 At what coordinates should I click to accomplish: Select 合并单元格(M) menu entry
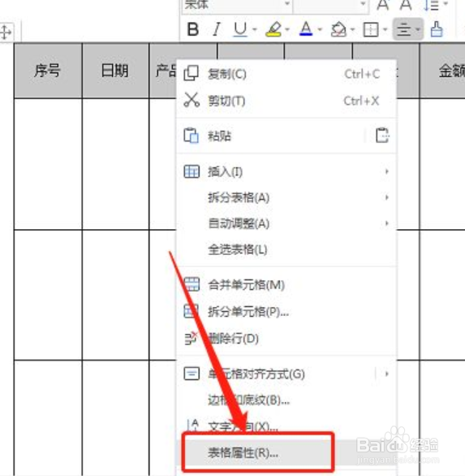[286, 285]
